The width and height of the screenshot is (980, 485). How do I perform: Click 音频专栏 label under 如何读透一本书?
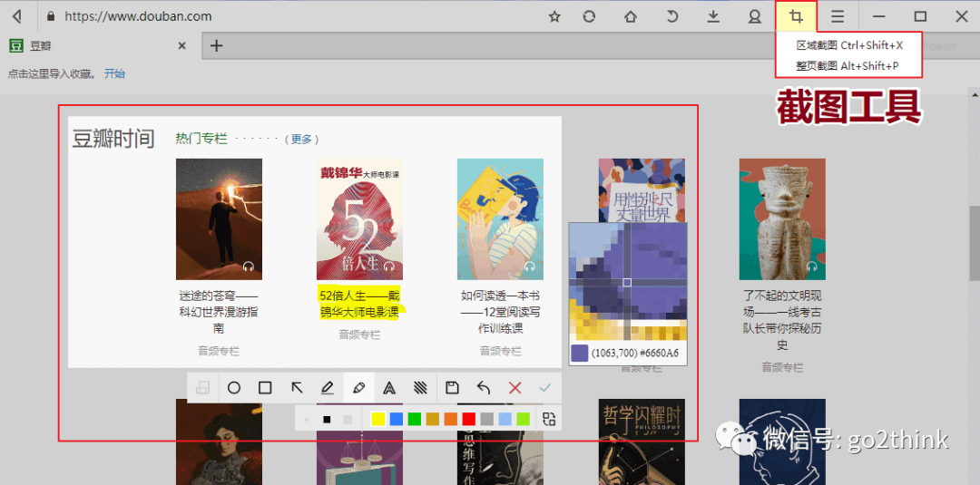point(500,351)
